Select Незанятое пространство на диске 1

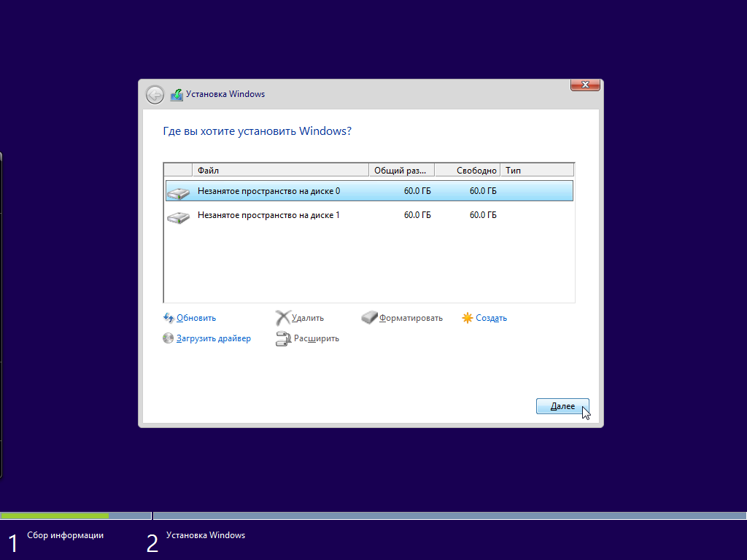point(369,215)
